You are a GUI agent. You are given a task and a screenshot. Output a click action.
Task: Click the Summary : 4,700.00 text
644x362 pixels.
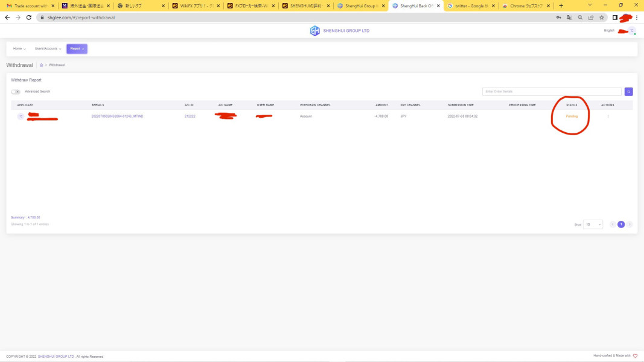pyautogui.click(x=25, y=218)
